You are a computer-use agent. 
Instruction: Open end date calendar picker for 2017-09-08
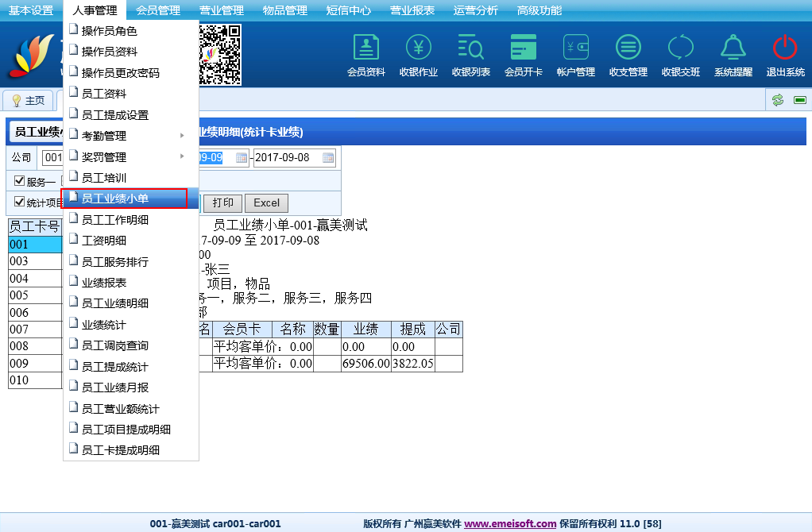[x=328, y=158]
